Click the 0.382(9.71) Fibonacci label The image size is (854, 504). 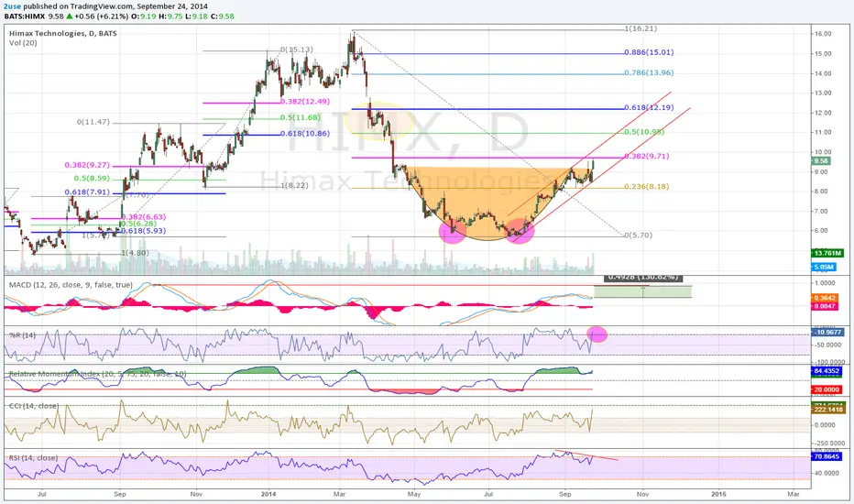(x=647, y=156)
